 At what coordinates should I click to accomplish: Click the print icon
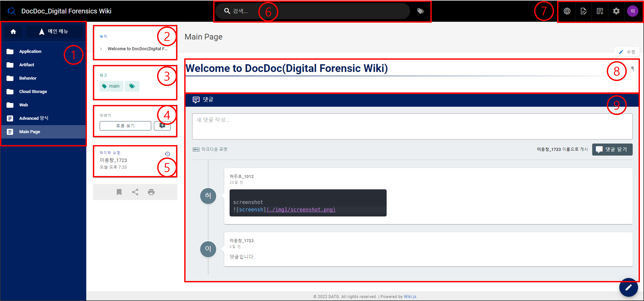tap(151, 192)
